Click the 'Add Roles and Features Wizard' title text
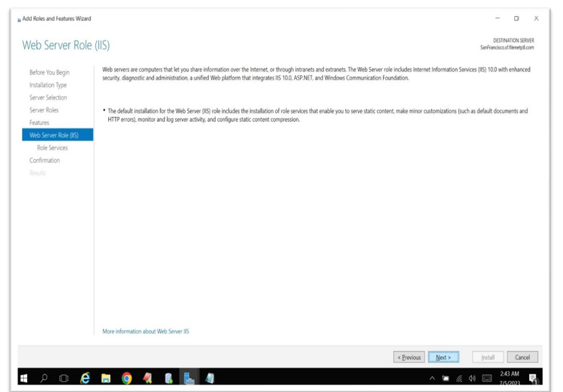Screen dimensions: 563x392 coord(57,19)
